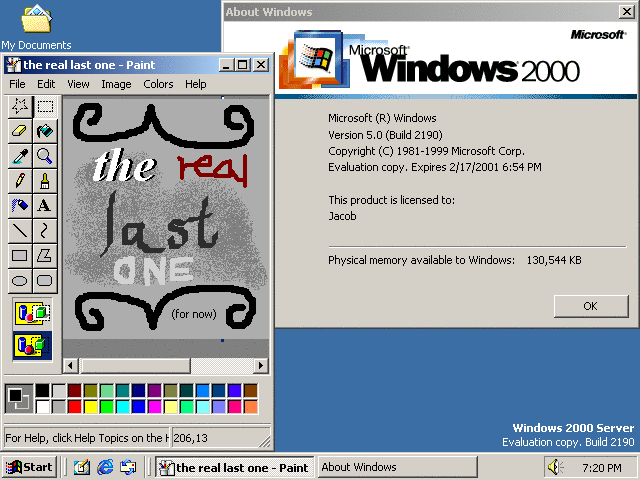Click the horizontal scrollbar thumb in Paint

pyautogui.click(x=136, y=365)
